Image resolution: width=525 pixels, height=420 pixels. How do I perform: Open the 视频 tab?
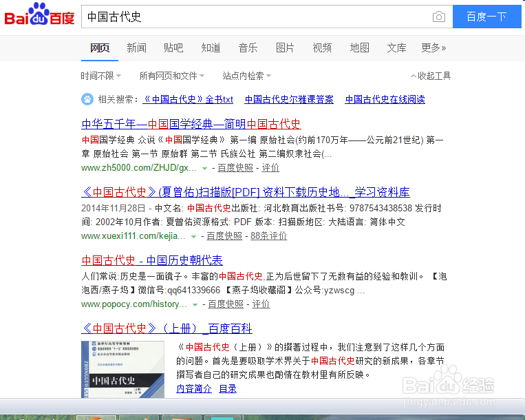(322, 48)
